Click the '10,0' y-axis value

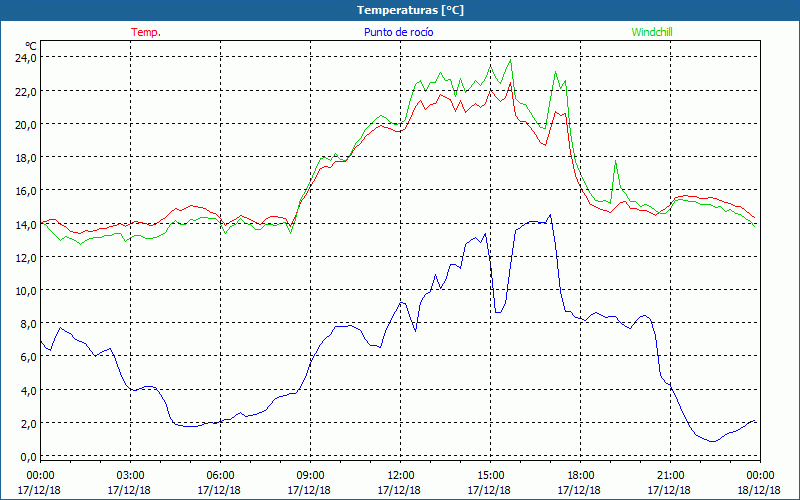click(26, 291)
